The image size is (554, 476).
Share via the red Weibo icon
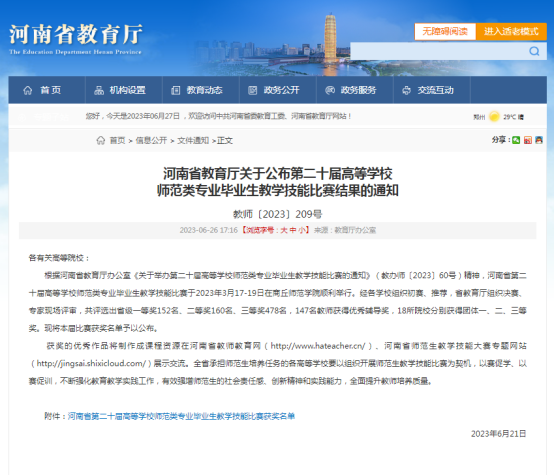click(x=528, y=140)
